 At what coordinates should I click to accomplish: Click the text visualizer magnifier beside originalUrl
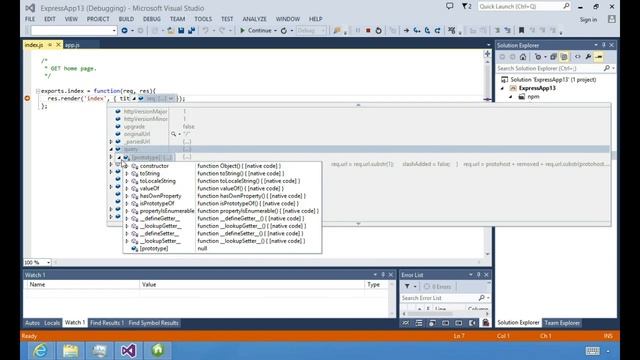point(173,134)
